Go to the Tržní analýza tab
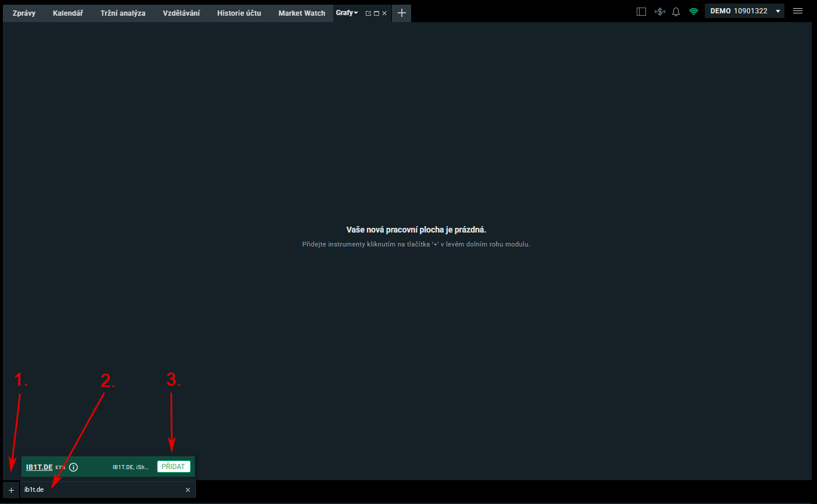817x504 pixels. point(123,13)
